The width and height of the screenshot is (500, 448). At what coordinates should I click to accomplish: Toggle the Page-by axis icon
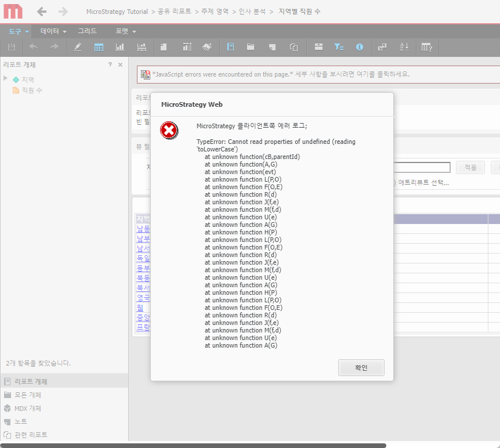pyautogui.click(x=318, y=47)
